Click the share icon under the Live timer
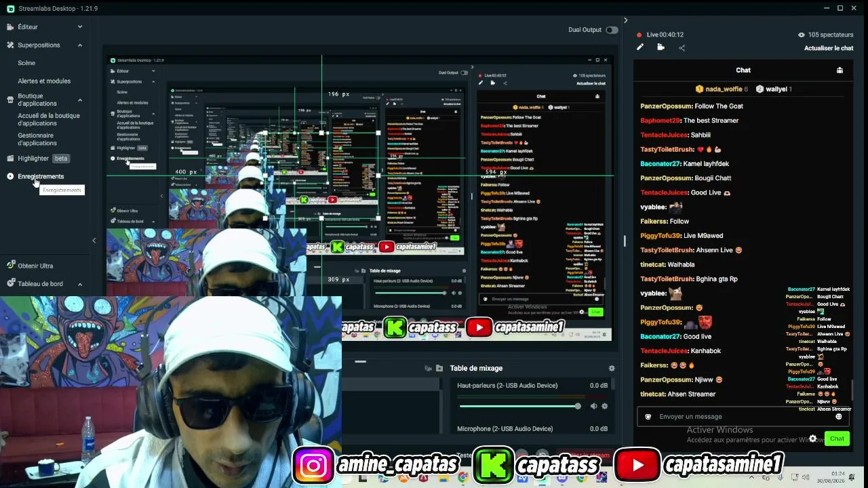 click(x=682, y=48)
